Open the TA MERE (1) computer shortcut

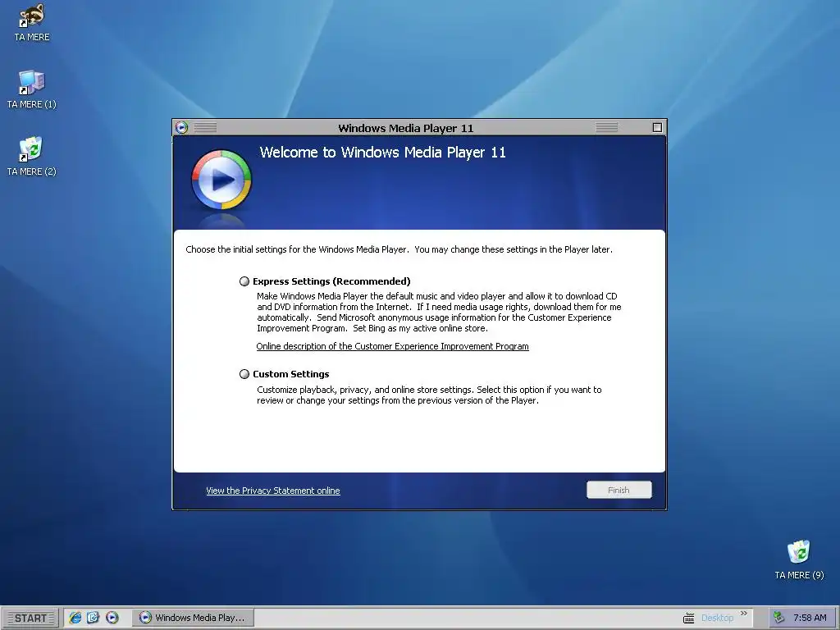coord(32,89)
